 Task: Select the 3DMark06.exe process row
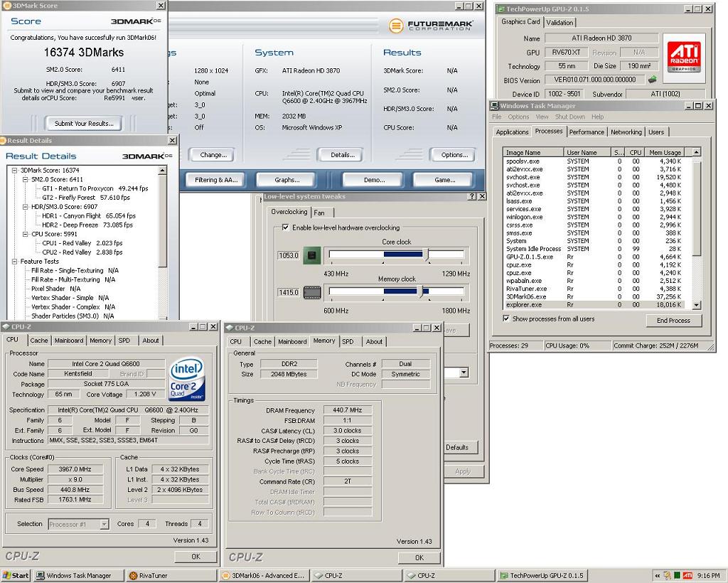[x=598, y=296]
